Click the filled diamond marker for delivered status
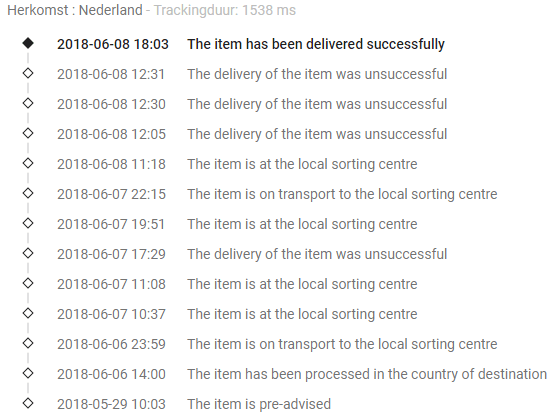The width and height of the screenshot is (557, 416). (28, 43)
